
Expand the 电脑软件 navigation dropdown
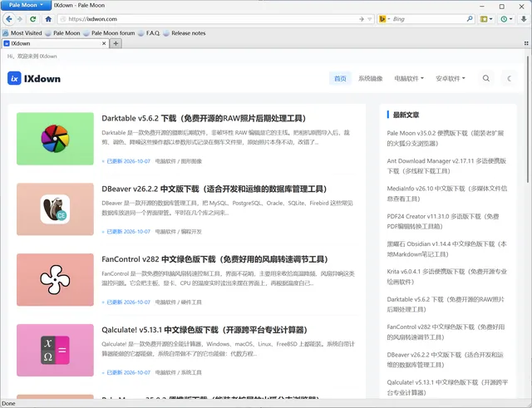(x=409, y=78)
